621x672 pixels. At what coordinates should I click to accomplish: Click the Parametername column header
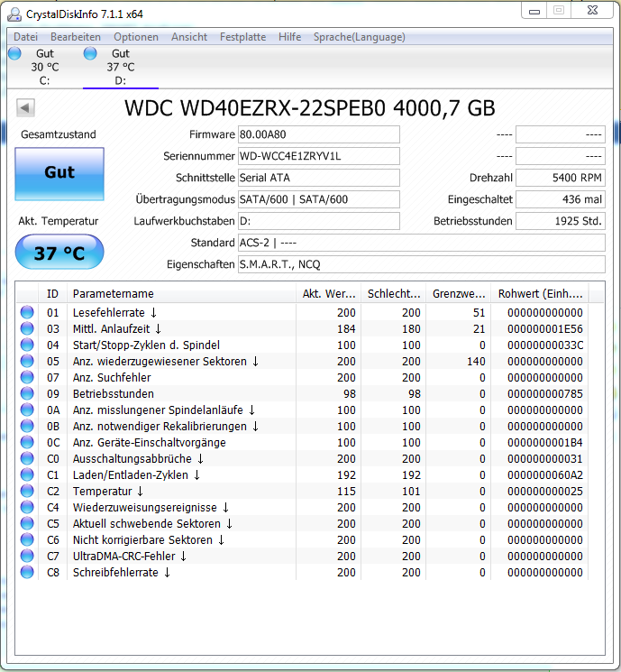click(x=181, y=294)
